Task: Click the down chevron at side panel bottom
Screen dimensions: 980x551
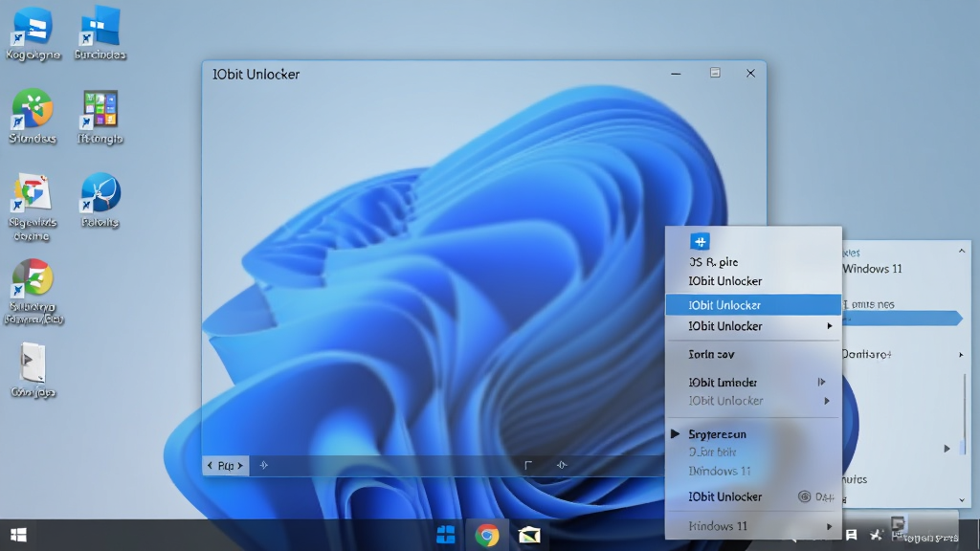Action: click(962, 499)
